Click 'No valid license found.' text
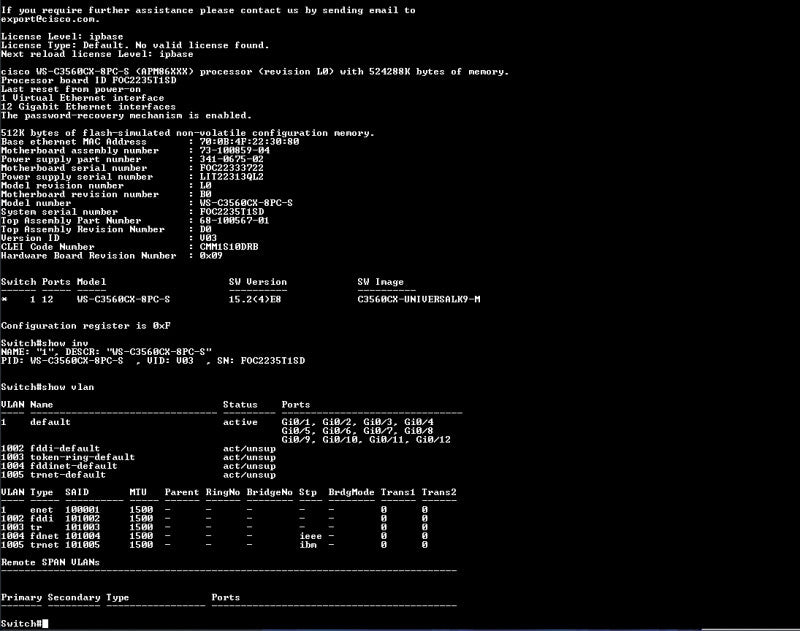 [204, 45]
